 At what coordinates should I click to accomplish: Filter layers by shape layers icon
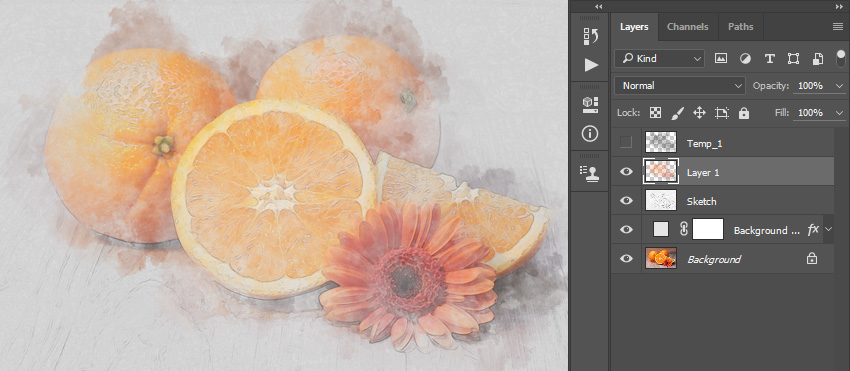(x=794, y=59)
